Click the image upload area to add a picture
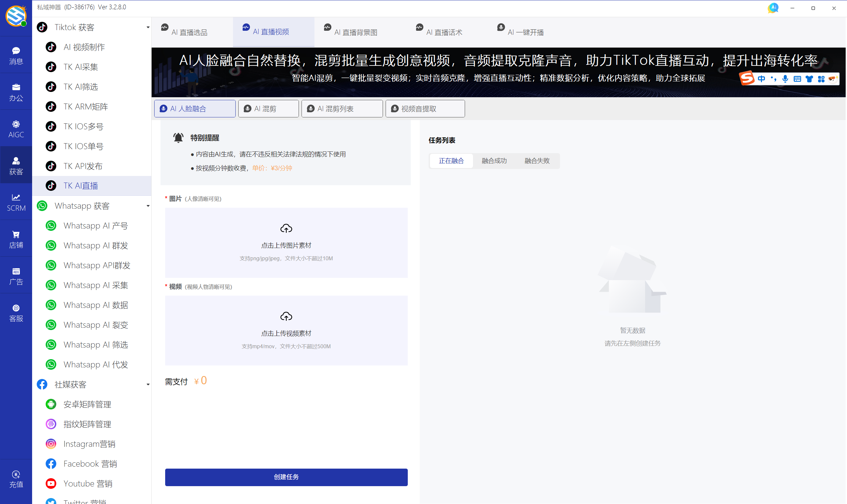 [x=286, y=242]
